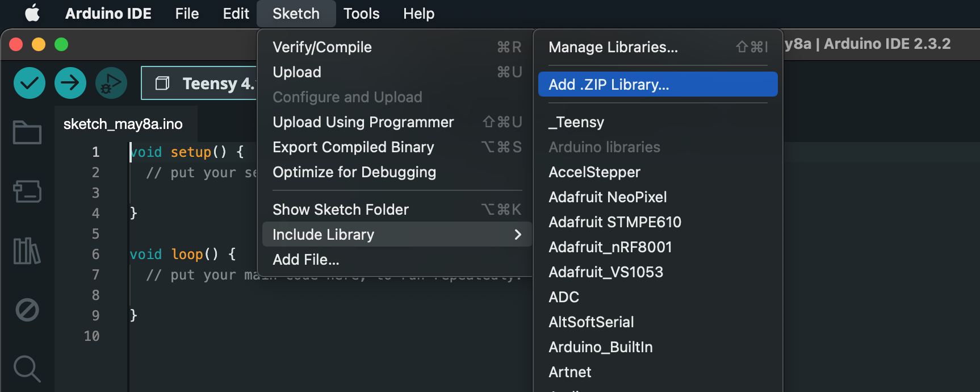980x392 pixels.
Task: Open the Sketchbook folder sidebar icon
Action: [x=27, y=132]
